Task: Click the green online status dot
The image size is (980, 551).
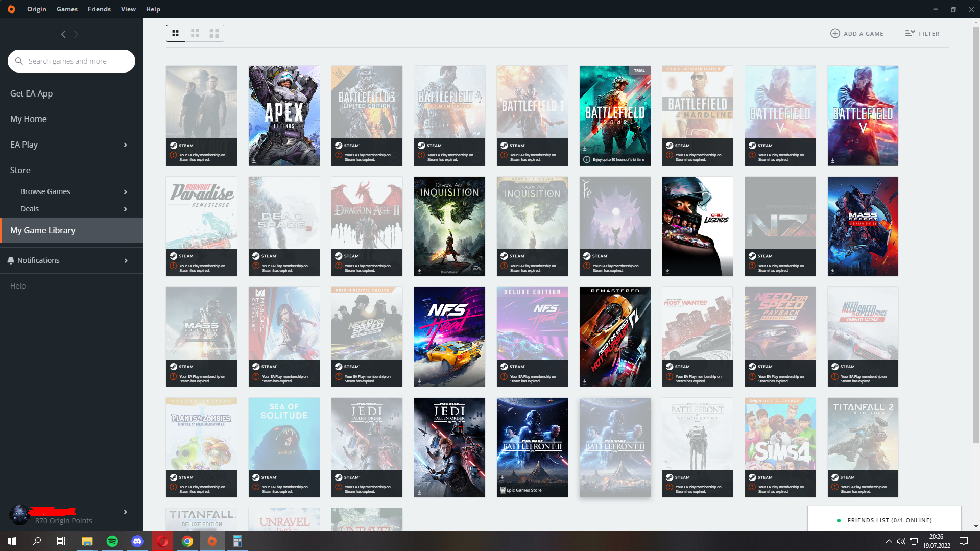Action: [x=839, y=520]
